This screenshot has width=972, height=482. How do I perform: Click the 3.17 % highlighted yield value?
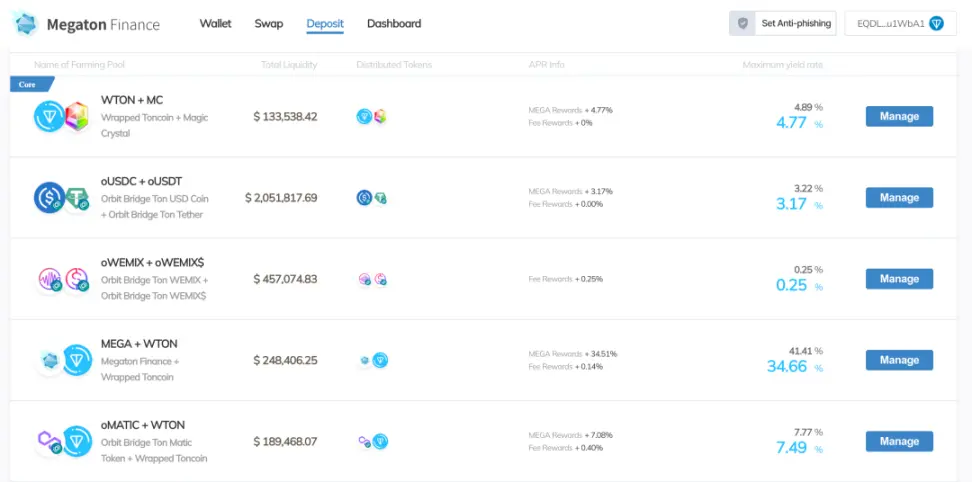click(x=799, y=204)
